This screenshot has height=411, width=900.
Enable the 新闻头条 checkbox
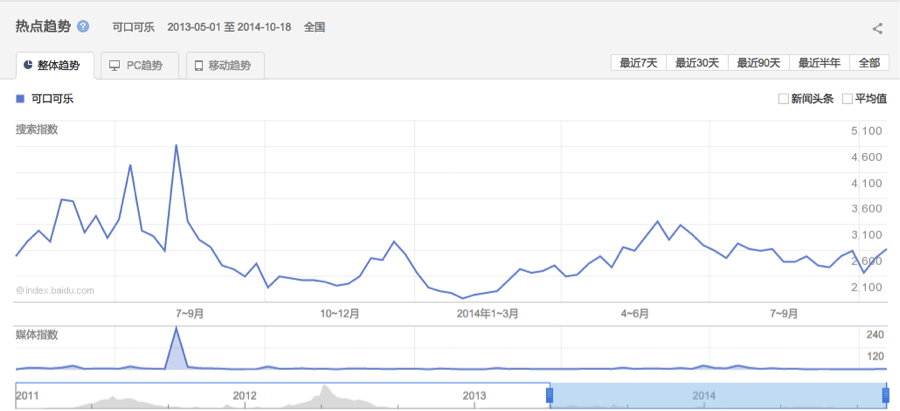click(x=783, y=99)
